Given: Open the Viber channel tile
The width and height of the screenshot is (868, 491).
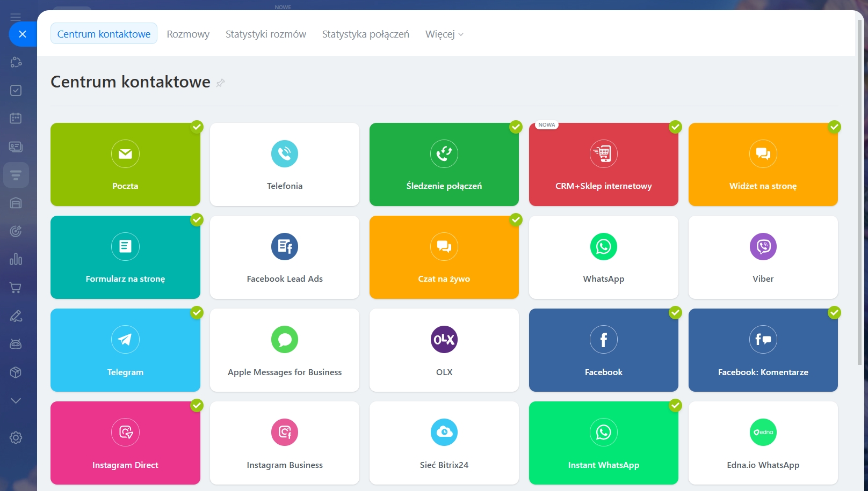Looking at the screenshot, I should tap(763, 257).
